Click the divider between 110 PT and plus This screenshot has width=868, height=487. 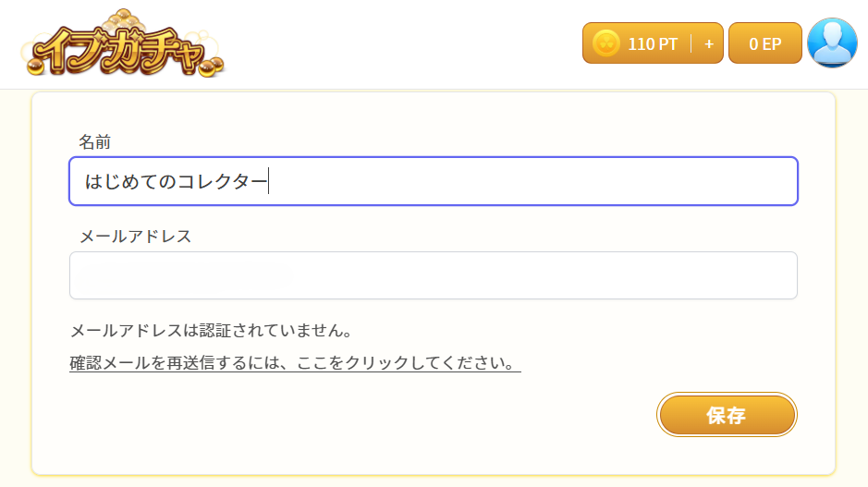[691, 43]
